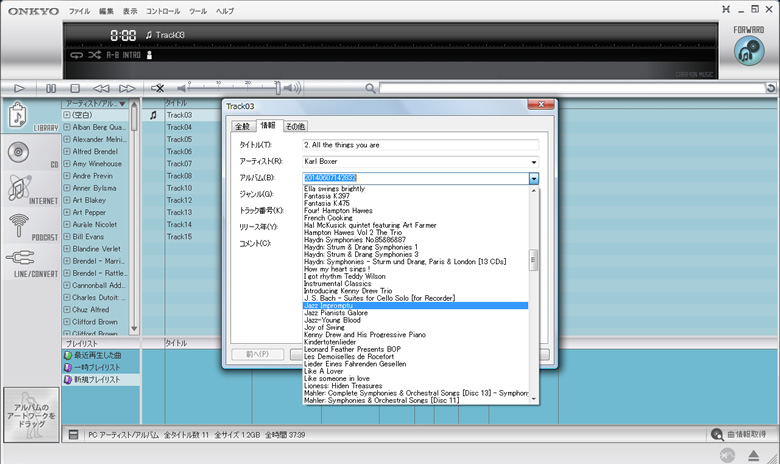
Task: Switch to the その他 tab in Track03 dialog
Action: (295, 126)
